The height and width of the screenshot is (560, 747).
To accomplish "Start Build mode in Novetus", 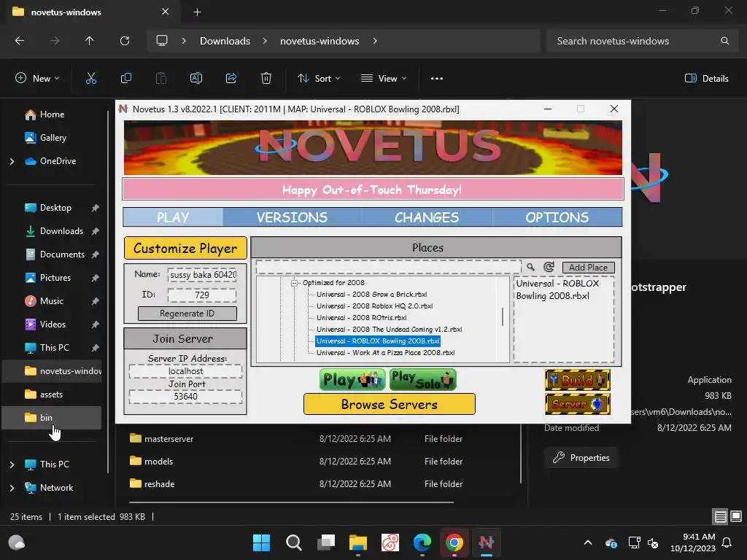I will click(578, 380).
